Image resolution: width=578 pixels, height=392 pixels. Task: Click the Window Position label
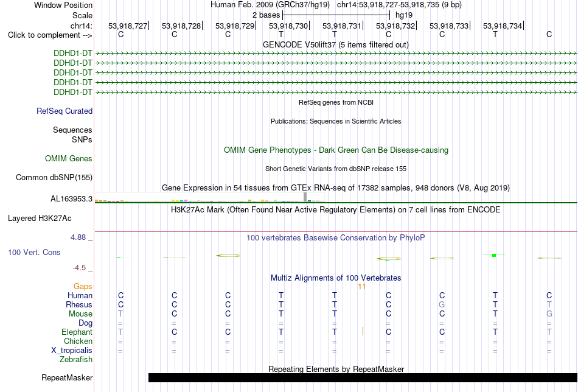[x=63, y=5]
